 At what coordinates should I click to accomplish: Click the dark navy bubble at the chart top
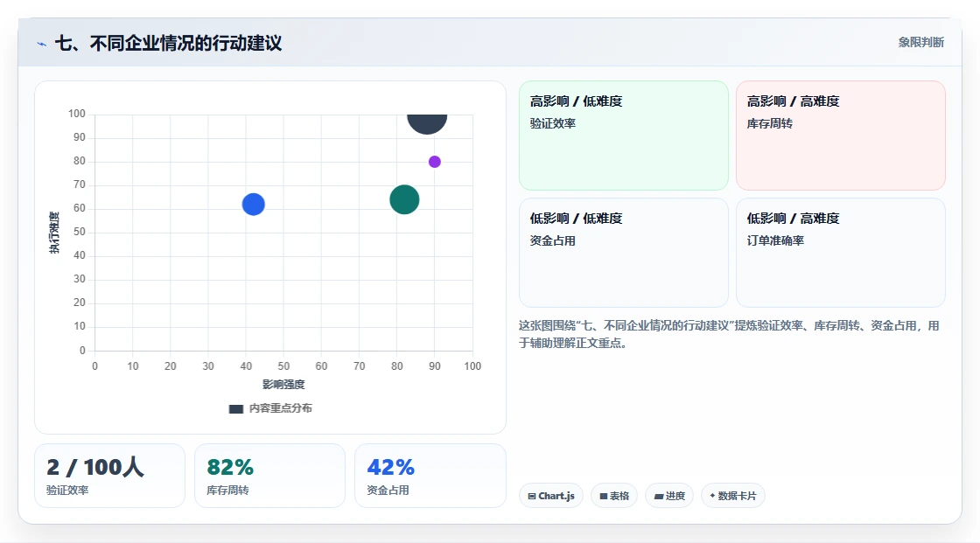tap(427, 123)
